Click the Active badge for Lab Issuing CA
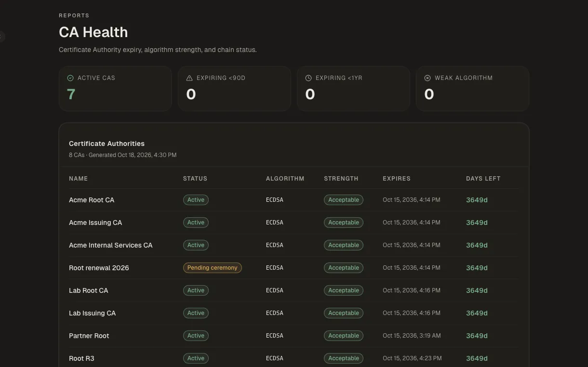The image size is (588, 367). 196,313
